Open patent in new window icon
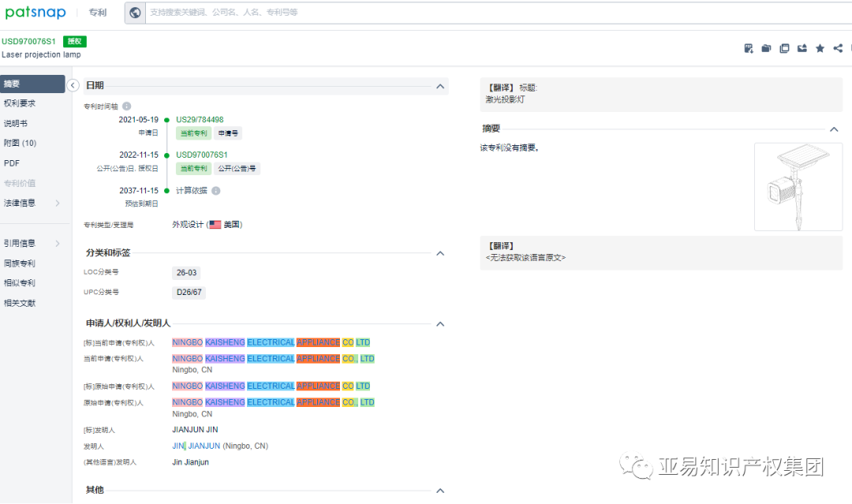This screenshot has width=852, height=504. [x=784, y=48]
